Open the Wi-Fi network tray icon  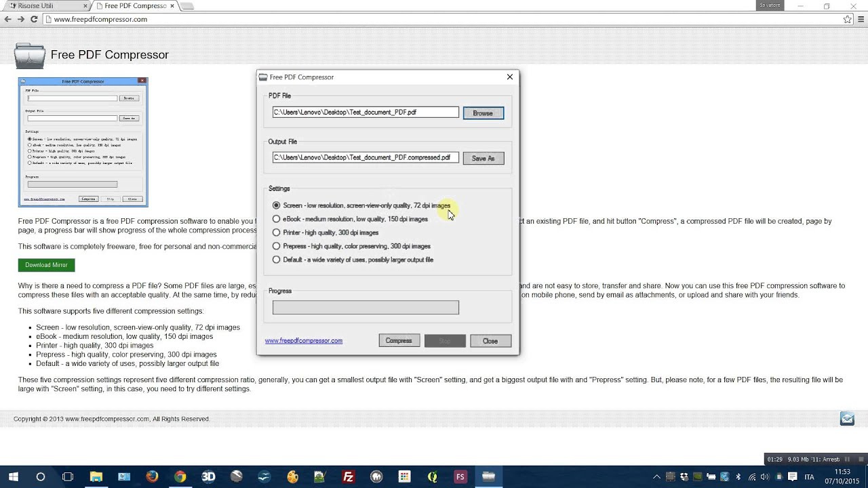point(752,476)
